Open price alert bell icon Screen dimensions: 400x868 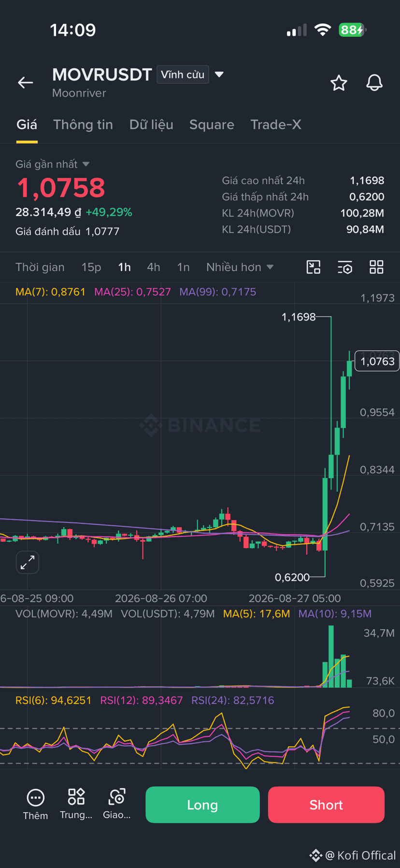click(374, 83)
